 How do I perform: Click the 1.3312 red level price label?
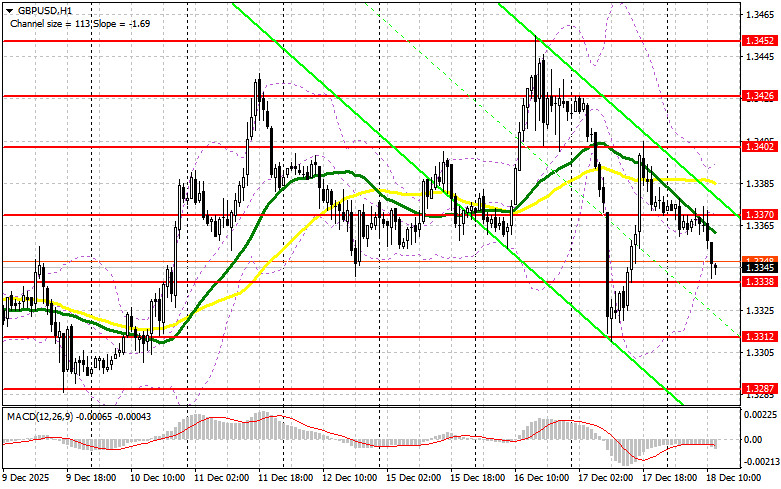pos(760,337)
